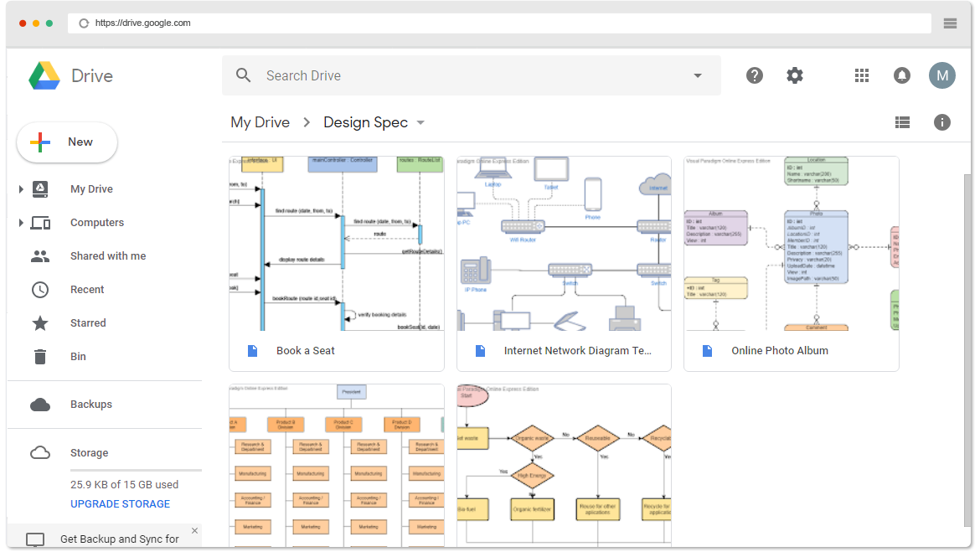This screenshot has width=980, height=557.
Task: Click the New button
Action: [67, 142]
